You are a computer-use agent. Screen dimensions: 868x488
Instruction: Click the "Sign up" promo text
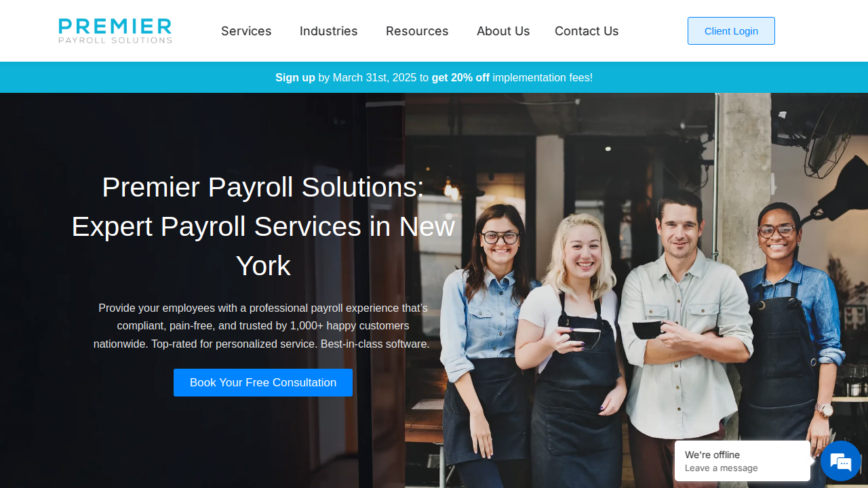pyautogui.click(x=295, y=77)
